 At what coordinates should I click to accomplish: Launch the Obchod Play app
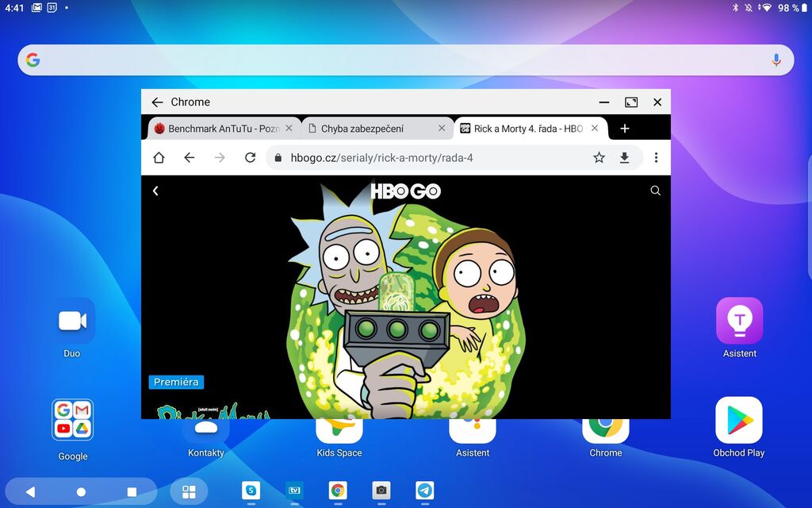[738, 419]
